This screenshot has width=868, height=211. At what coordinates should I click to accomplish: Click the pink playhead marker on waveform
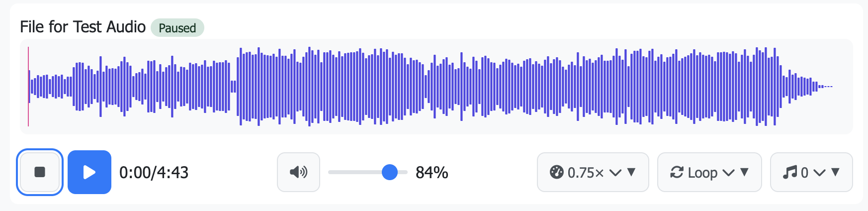28,87
